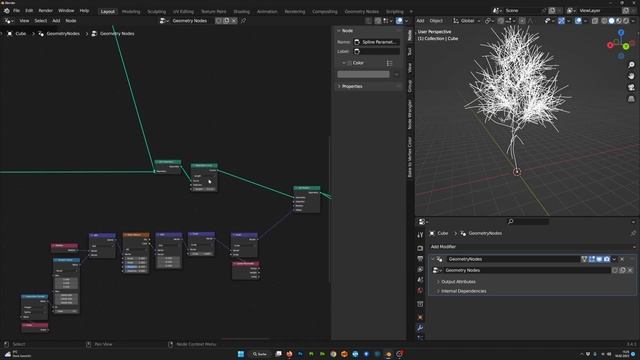Open the Render menu

45,11
